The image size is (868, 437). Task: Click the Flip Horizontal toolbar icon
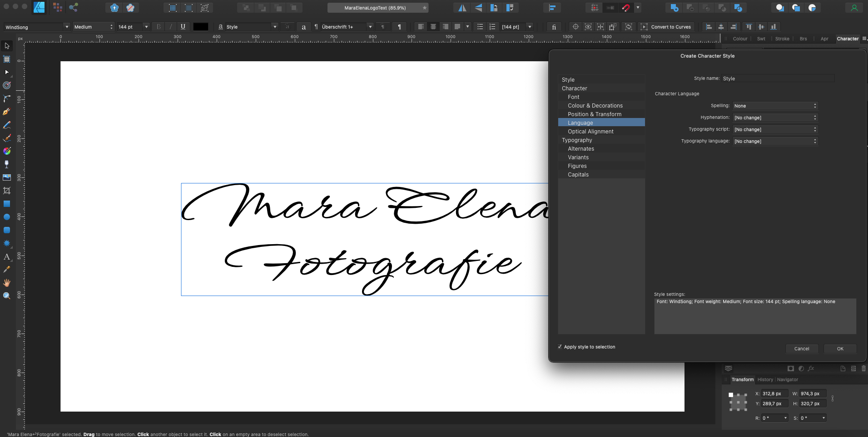click(x=462, y=8)
